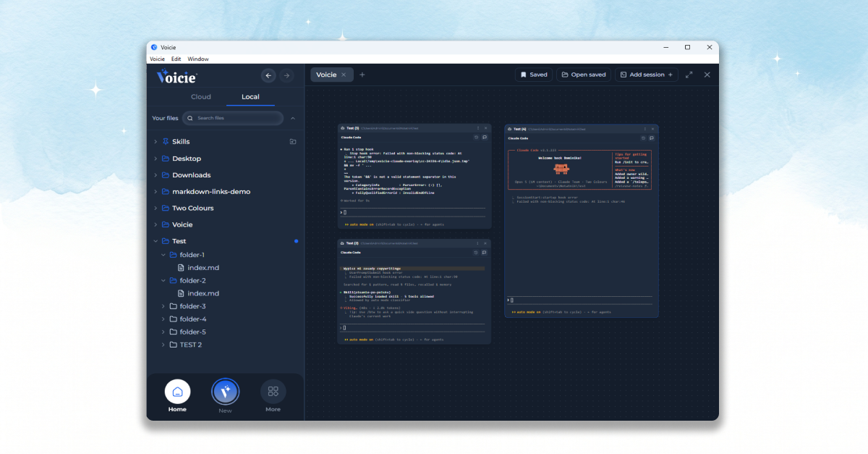868x454 pixels.
Task: Expand the Two Colours folder
Action: point(156,209)
